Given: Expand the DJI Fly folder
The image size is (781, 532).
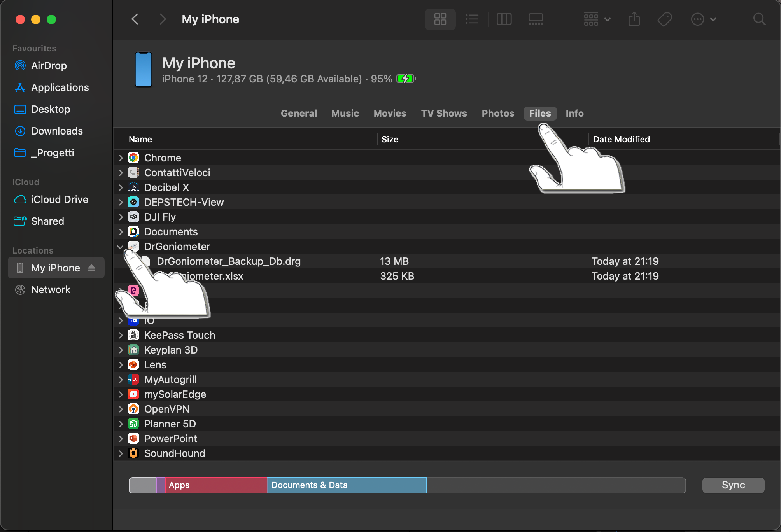Looking at the screenshot, I should [121, 217].
